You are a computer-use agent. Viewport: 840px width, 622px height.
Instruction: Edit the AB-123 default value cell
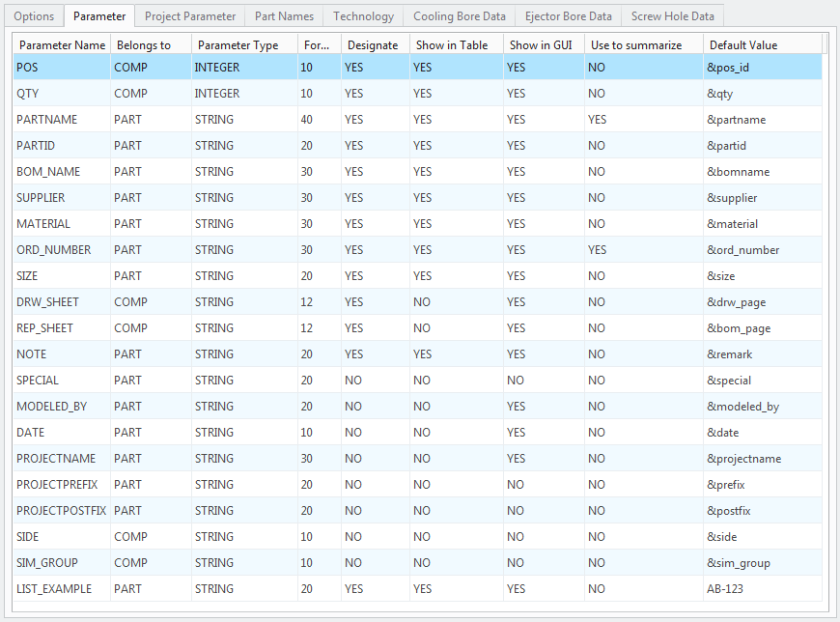tap(725, 589)
